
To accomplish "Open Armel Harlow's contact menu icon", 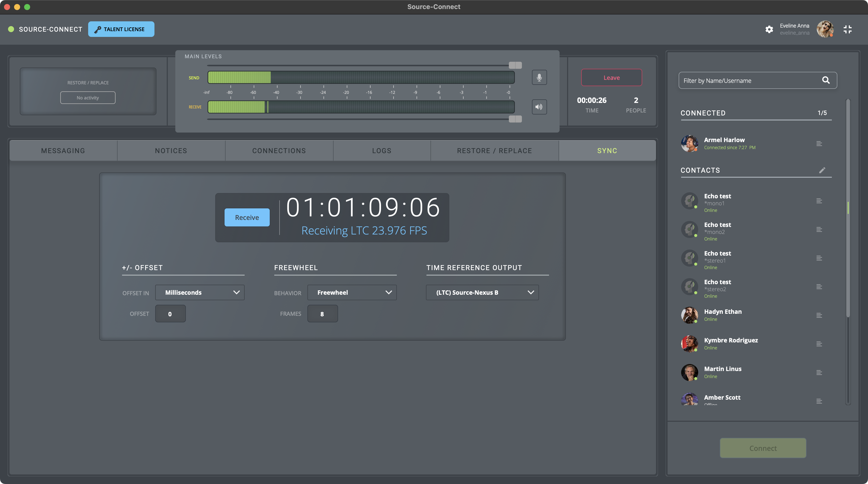I will click(819, 144).
